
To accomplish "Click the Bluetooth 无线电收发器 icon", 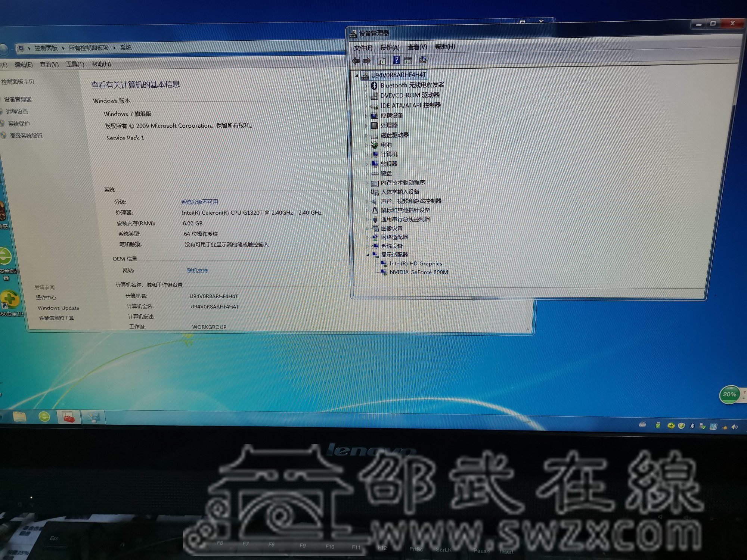I will click(x=374, y=85).
